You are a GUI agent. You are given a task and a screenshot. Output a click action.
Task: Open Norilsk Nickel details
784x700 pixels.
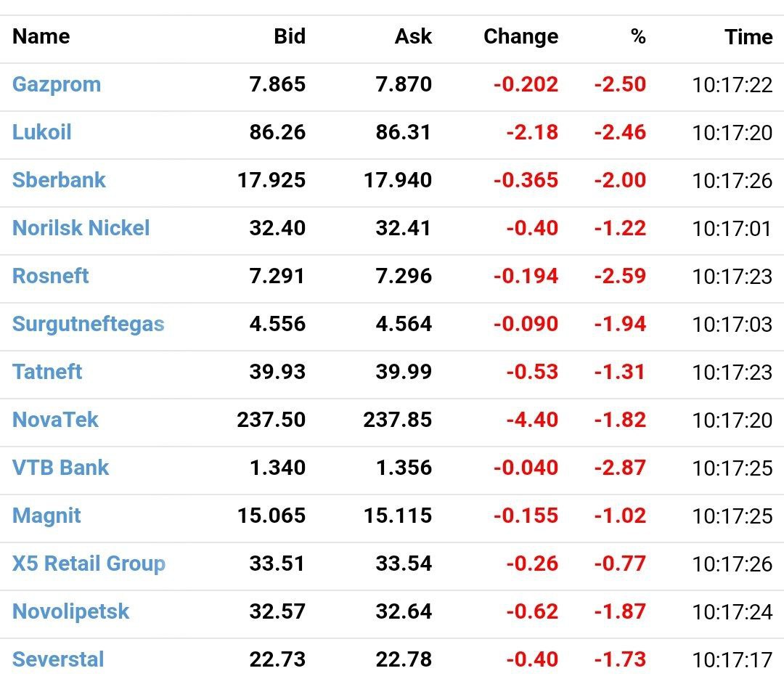(81, 228)
